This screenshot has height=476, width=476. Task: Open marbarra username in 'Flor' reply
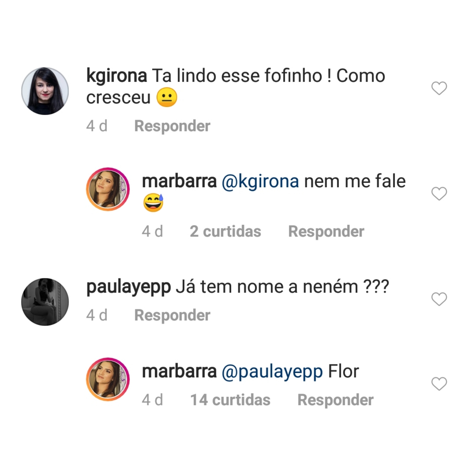coord(179,372)
